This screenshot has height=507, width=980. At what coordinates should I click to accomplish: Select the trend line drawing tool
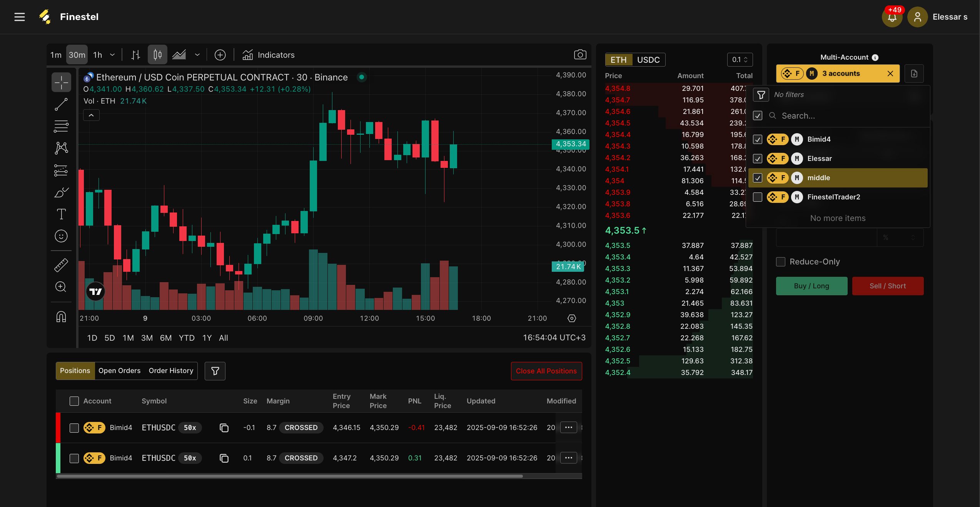pos(61,104)
